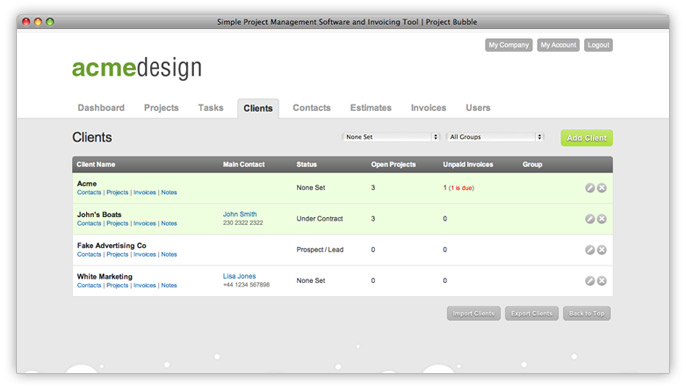Go to the Dashboard tab

click(101, 108)
